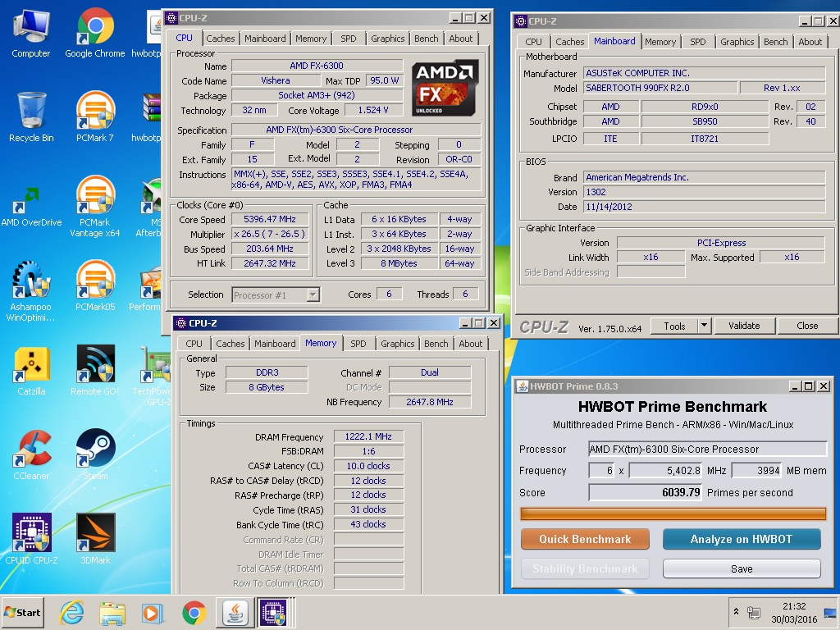This screenshot has height=630, width=840.
Task: Switch to Java HWBOT taskbar item
Action: coord(235,612)
